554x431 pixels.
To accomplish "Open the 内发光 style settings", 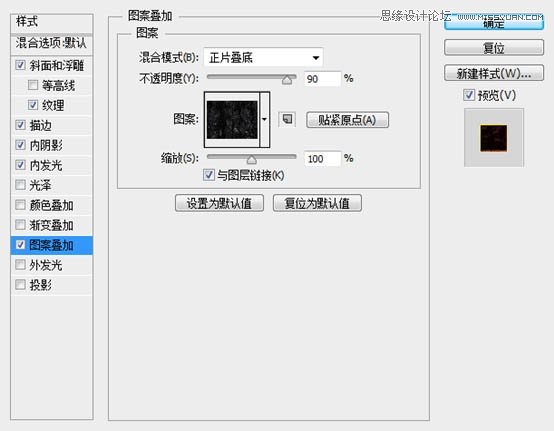I will pos(46,165).
